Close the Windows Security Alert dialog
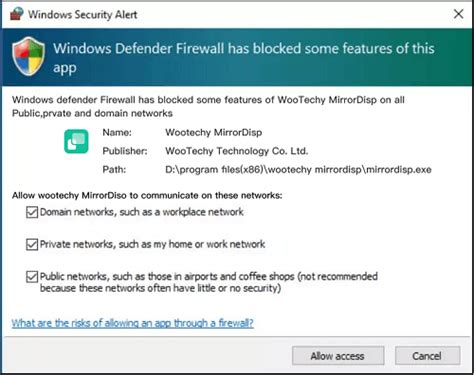 (459, 14)
